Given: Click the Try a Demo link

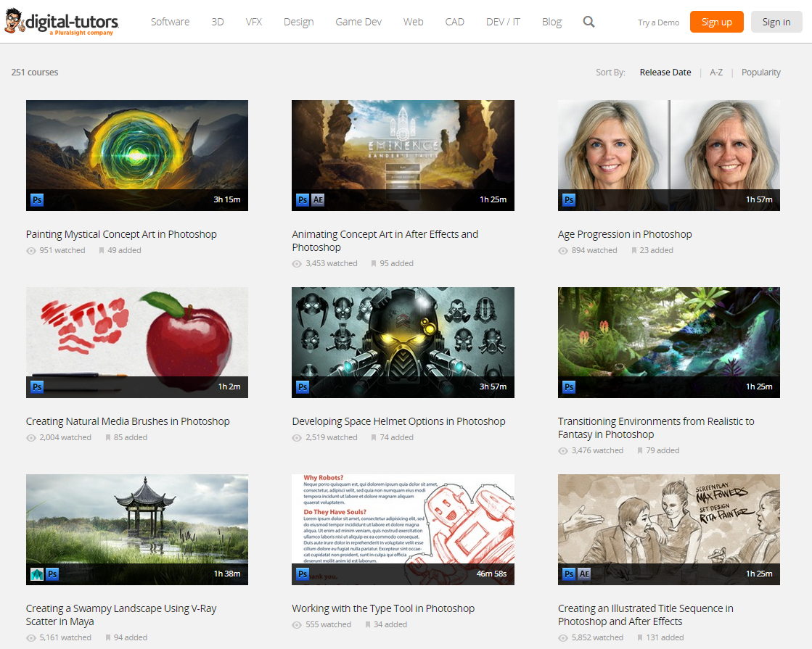Looking at the screenshot, I should tap(658, 22).
